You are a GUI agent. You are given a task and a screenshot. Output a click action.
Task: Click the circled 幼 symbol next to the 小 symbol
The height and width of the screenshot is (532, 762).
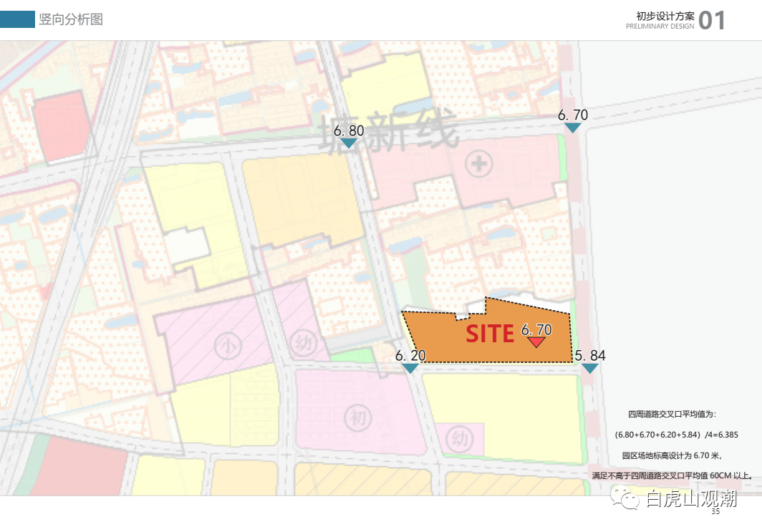(x=304, y=343)
